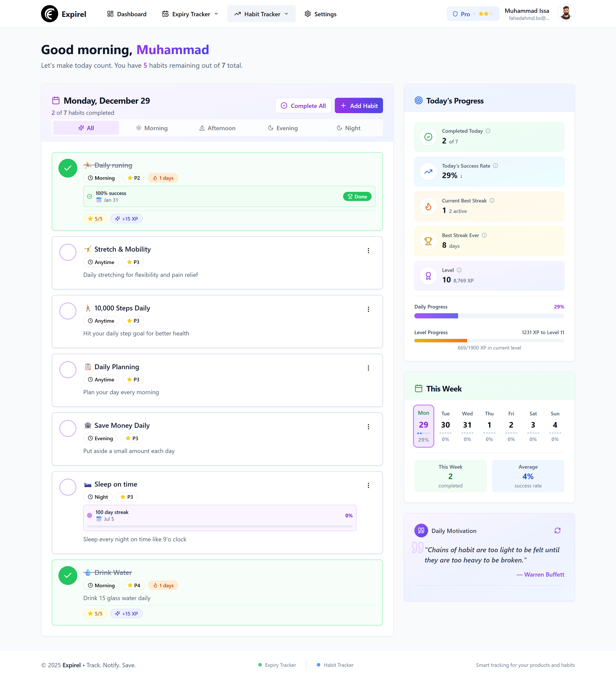Check off the Save Money Daily habit
This screenshot has width=616, height=679.
coord(68,428)
